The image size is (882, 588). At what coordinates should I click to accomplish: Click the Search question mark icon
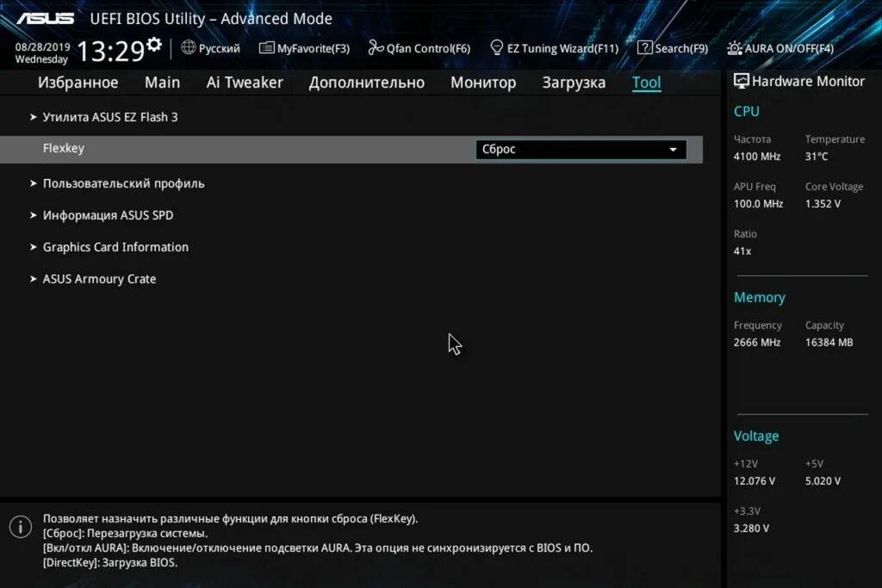click(x=644, y=48)
